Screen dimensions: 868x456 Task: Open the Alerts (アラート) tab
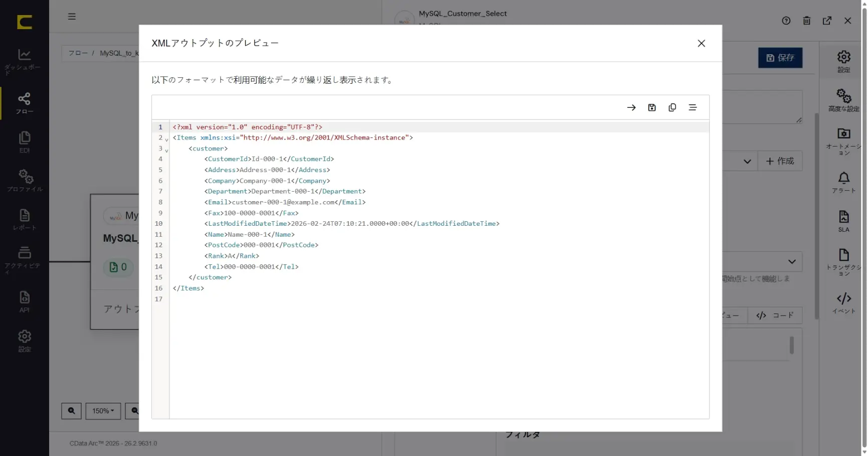843,183
